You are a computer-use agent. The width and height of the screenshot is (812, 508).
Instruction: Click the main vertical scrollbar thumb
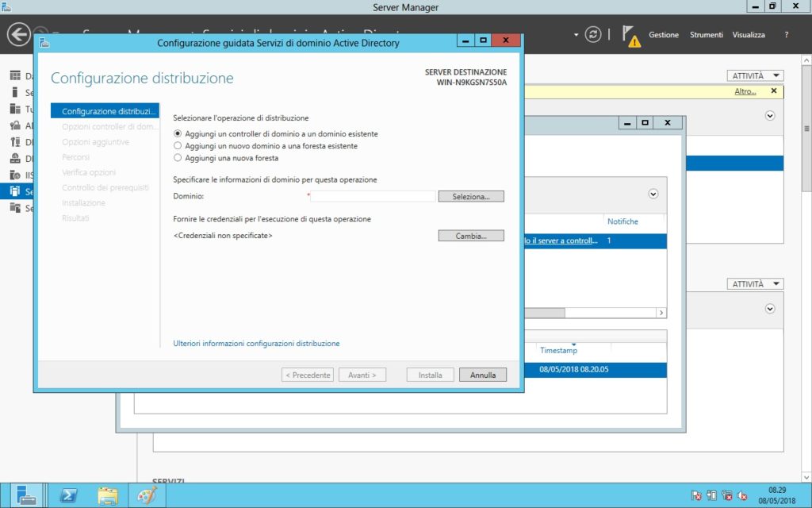tap(806, 129)
